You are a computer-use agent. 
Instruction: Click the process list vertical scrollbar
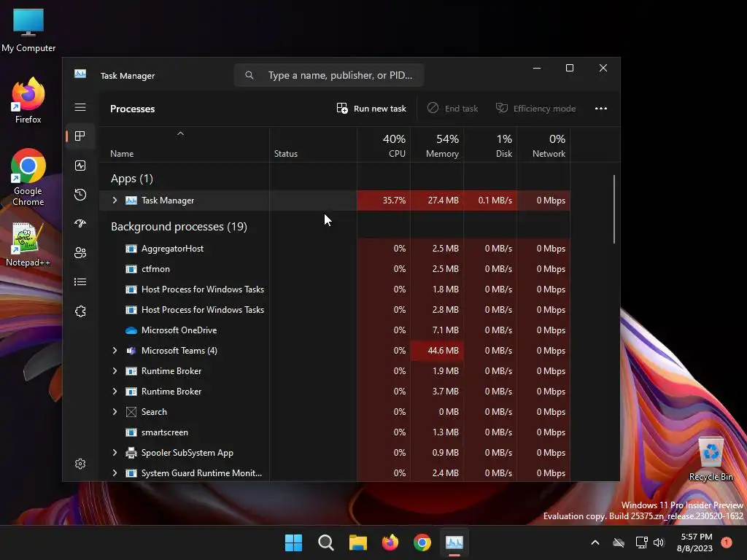tap(614, 209)
